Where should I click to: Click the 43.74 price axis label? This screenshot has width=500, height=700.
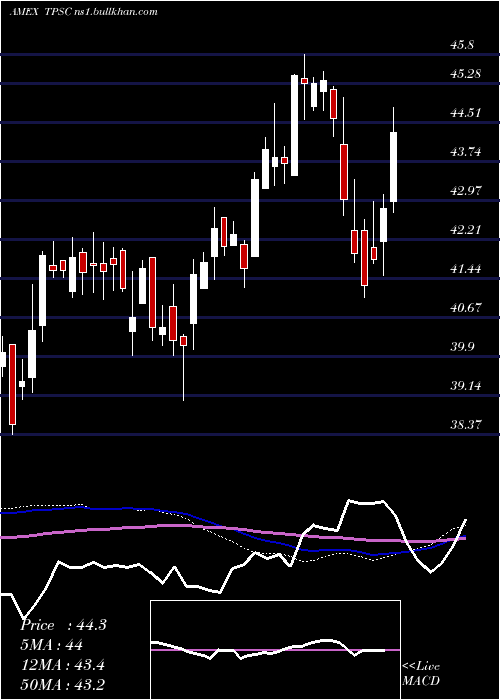click(466, 152)
